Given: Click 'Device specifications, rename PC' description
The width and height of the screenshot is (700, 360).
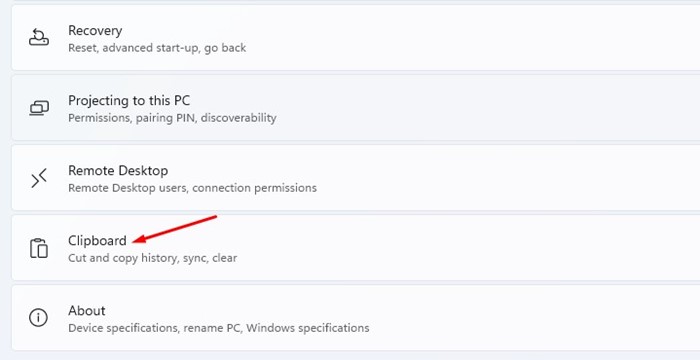Looking at the screenshot, I should point(155,328).
